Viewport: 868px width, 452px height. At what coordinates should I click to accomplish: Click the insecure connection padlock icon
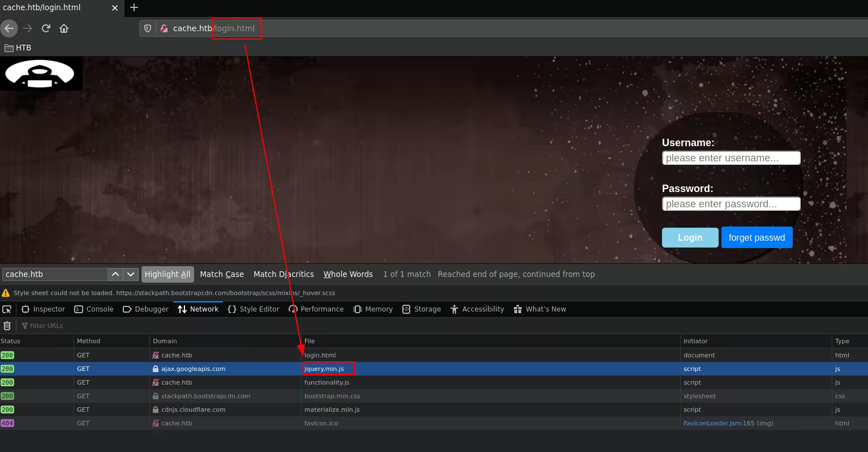coord(164,28)
